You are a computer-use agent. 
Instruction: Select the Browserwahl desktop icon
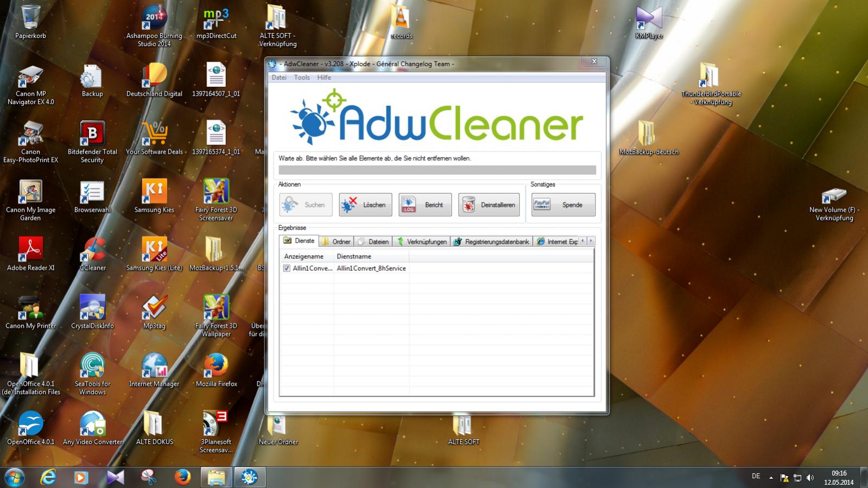pyautogui.click(x=92, y=197)
